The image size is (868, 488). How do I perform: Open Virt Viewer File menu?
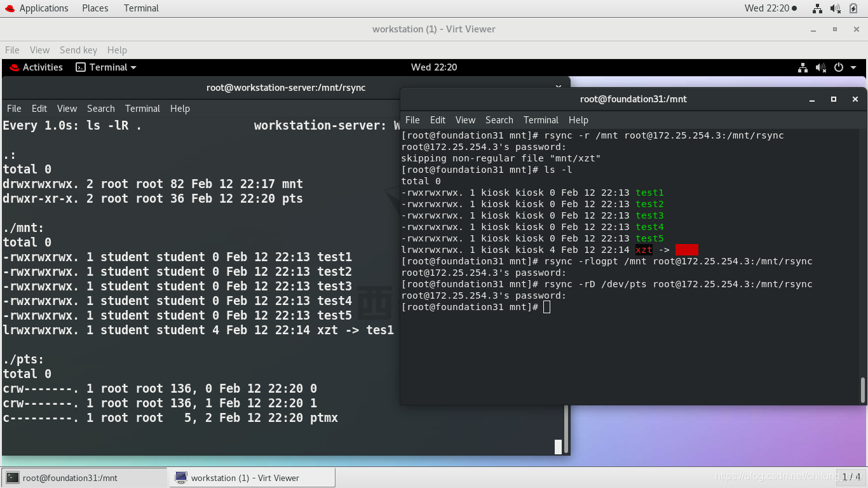pyautogui.click(x=12, y=50)
